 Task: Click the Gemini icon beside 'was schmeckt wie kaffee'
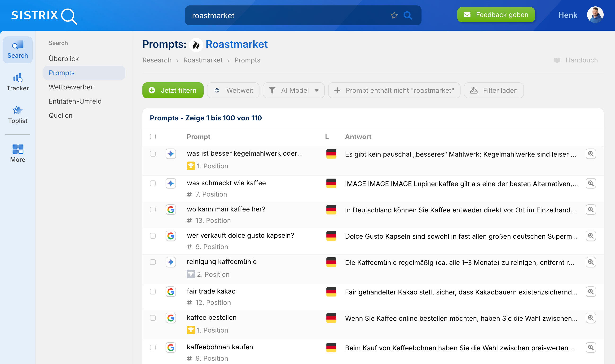point(171,183)
